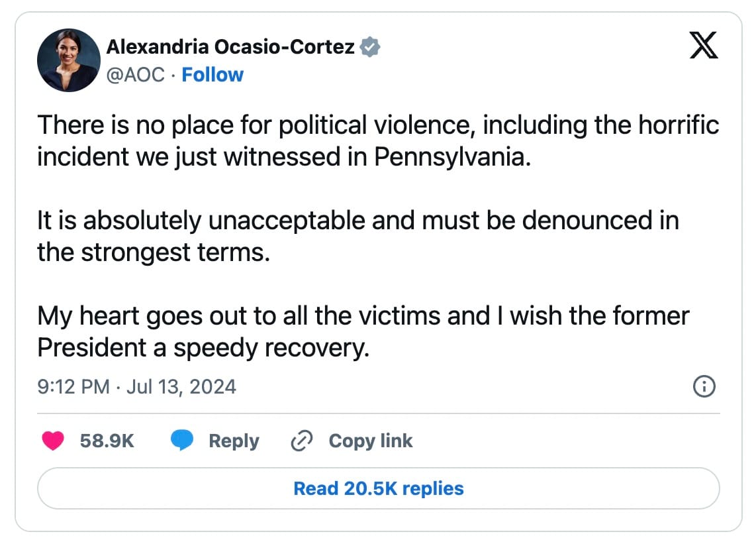Click the blue verified badge
Viewport: 756px width, 538px height.
[370, 47]
